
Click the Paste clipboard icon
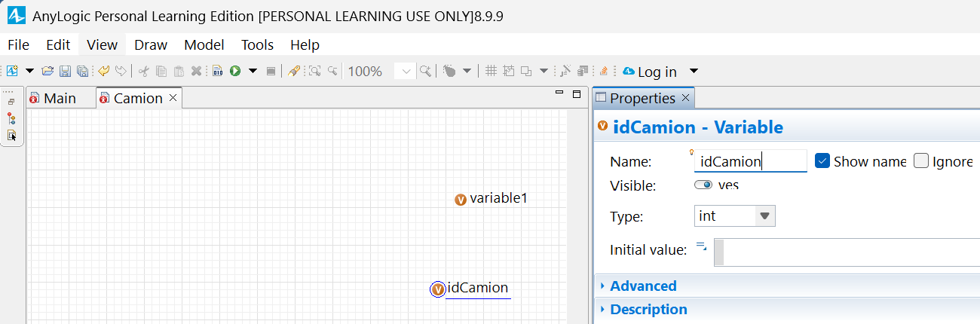179,71
